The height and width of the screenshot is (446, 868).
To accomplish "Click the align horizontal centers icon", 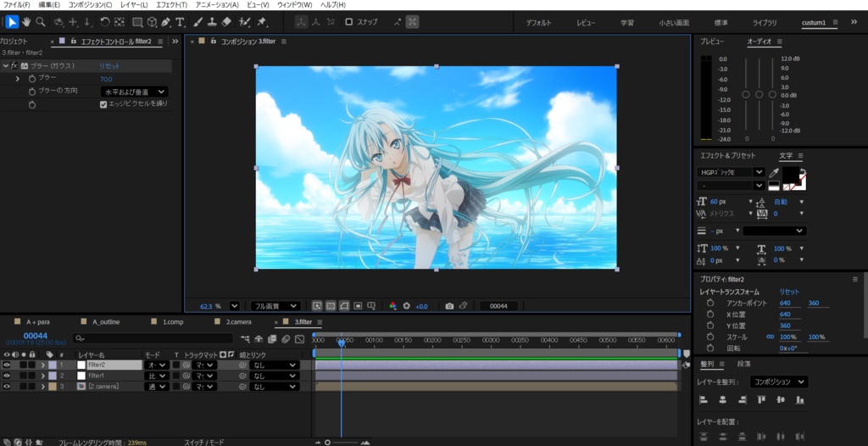I will (x=722, y=399).
